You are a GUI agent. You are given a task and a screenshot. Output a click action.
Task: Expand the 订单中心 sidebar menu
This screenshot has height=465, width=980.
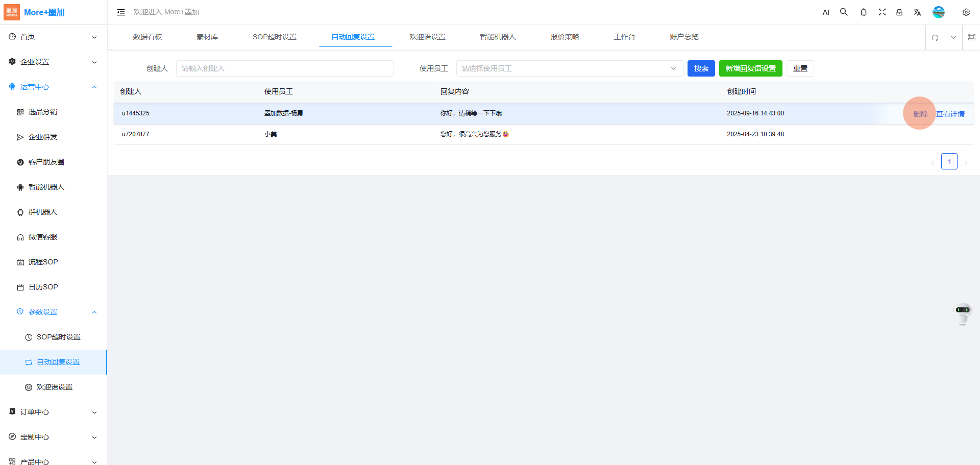(x=54, y=412)
